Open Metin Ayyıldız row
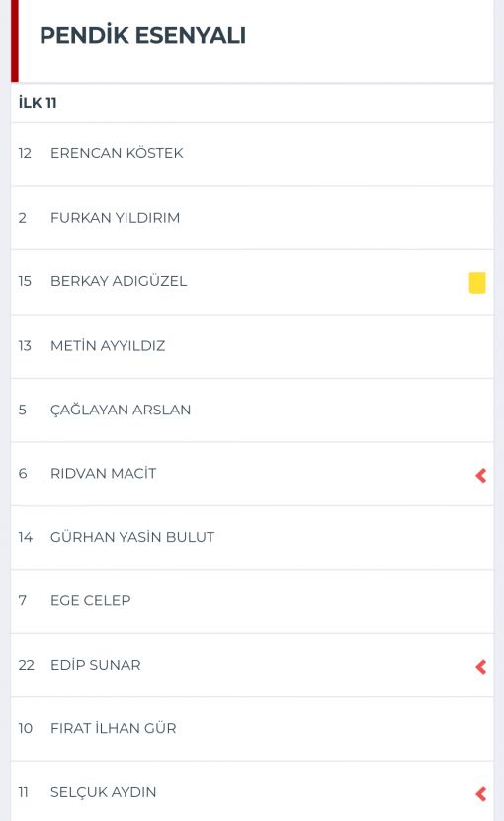 click(x=252, y=345)
